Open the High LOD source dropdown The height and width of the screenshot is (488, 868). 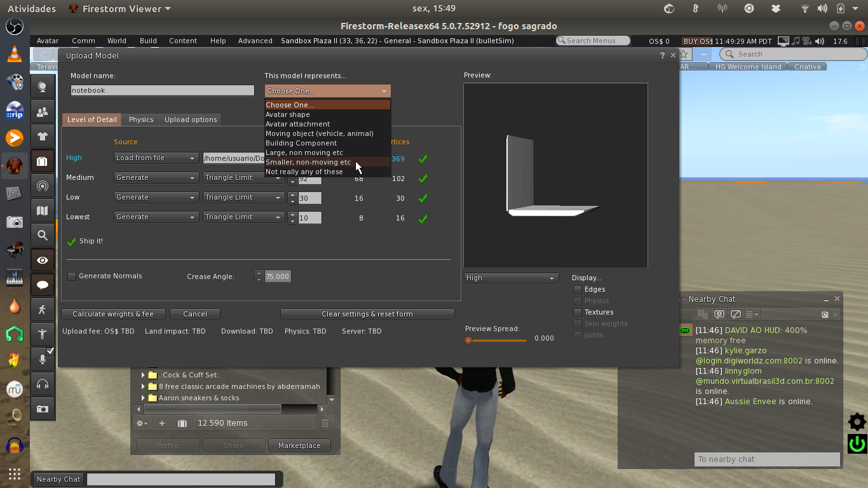coord(156,158)
